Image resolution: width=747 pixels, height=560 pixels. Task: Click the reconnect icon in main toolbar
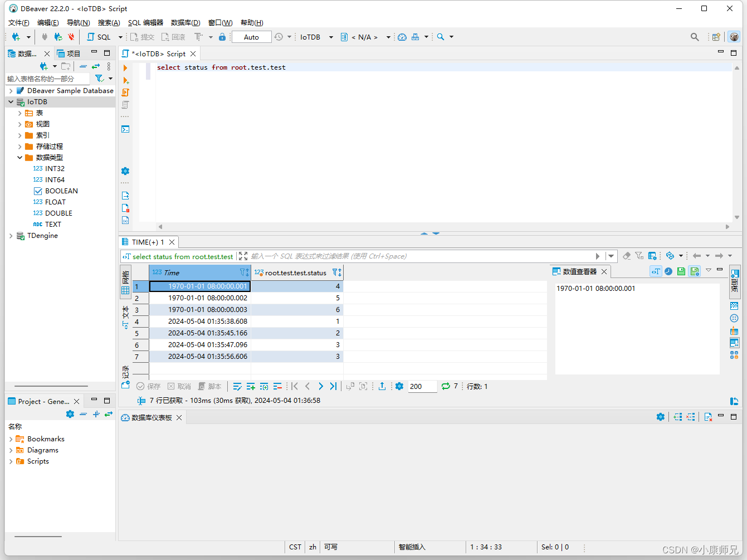[58, 37]
